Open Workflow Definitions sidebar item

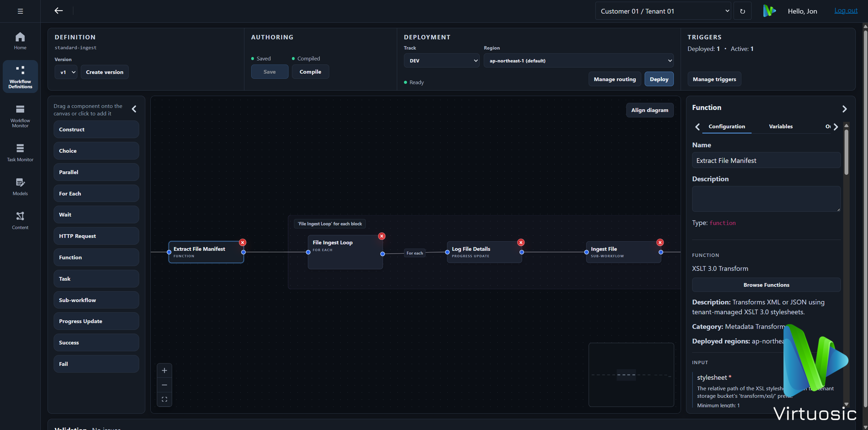pos(20,77)
